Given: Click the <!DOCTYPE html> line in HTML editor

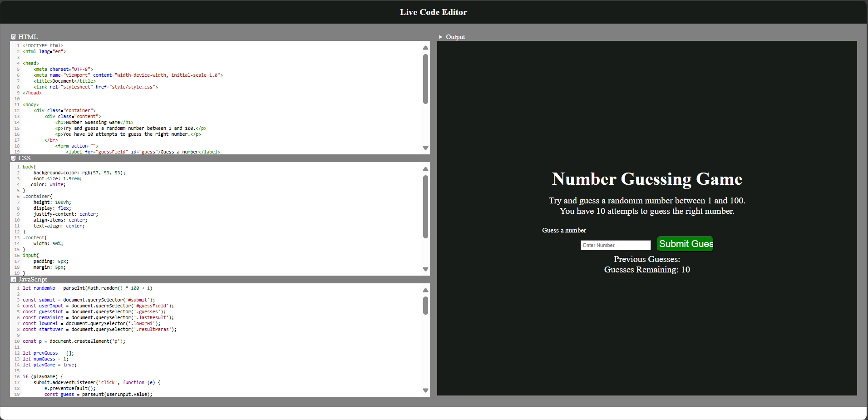Looking at the screenshot, I should 43,46.
